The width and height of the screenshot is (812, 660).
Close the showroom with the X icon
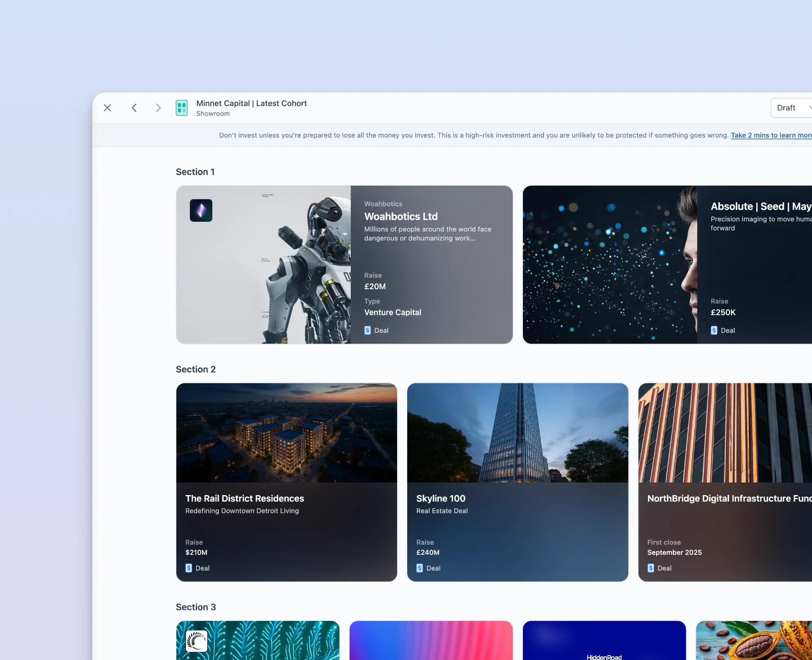108,108
